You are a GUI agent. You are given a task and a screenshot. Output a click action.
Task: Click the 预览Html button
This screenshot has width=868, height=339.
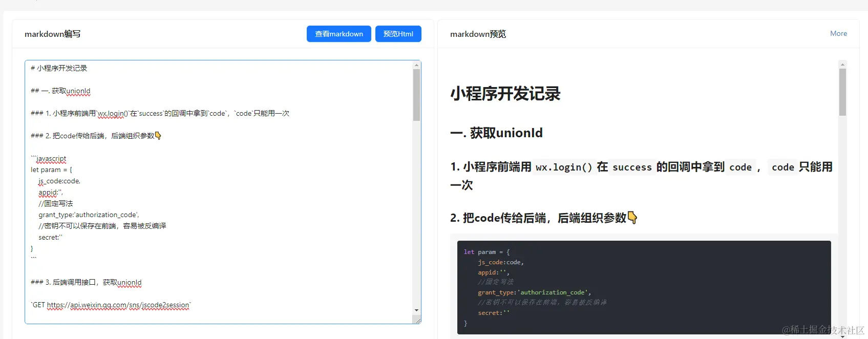tap(398, 34)
